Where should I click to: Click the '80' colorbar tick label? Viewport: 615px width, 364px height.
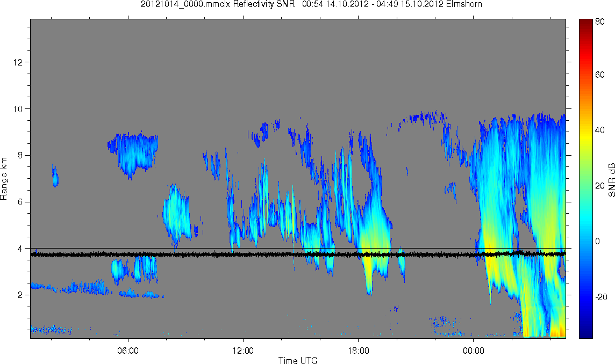click(600, 22)
